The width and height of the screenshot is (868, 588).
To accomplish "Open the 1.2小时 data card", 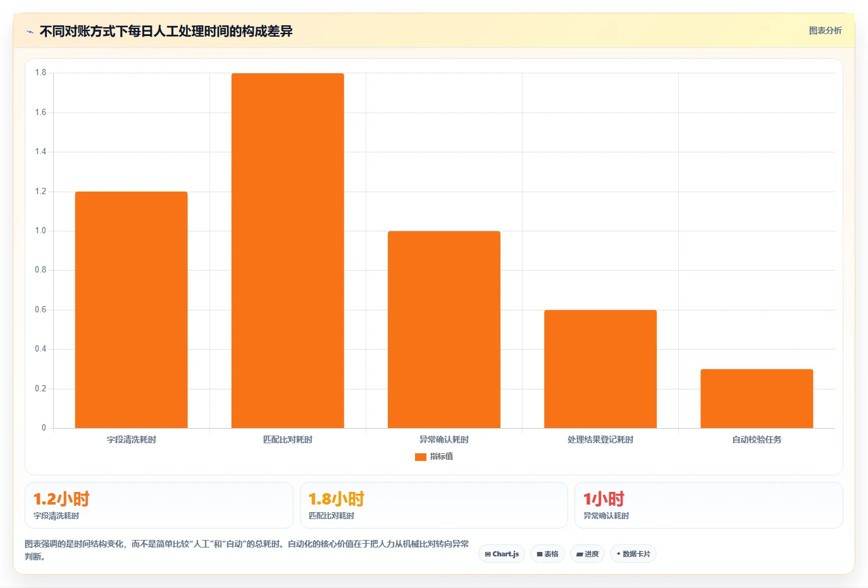I will [159, 505].
